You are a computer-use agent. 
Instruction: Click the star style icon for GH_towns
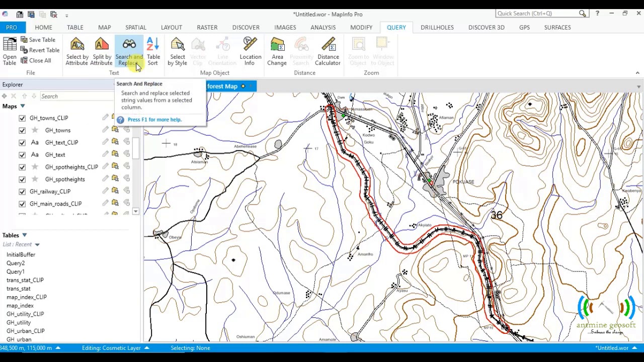35,130
